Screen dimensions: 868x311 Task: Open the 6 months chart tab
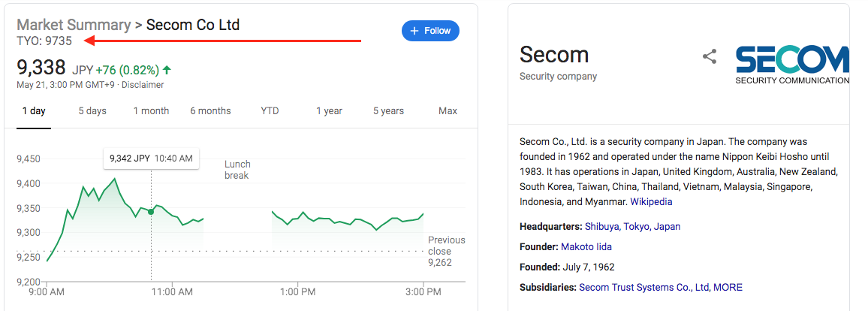(x=210, y=110)
